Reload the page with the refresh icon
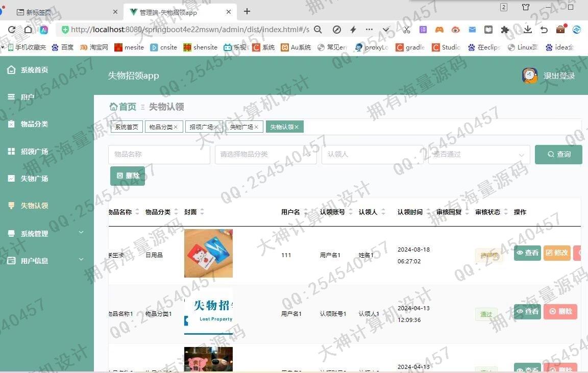 coord(12,30)
